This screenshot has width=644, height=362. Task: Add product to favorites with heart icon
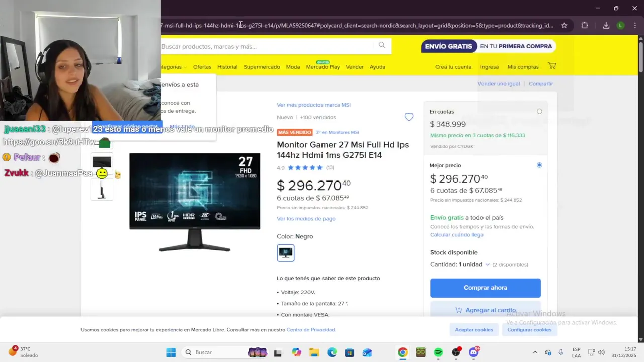(409, 117)
